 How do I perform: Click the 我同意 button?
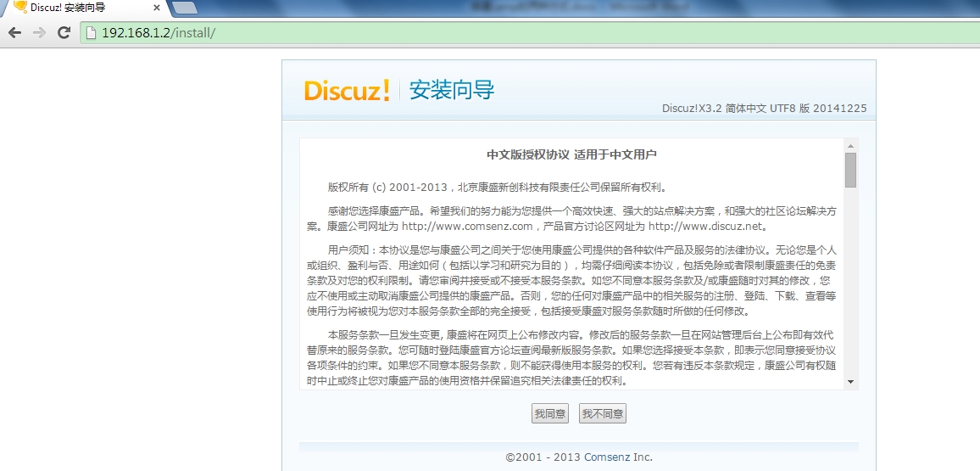click(x=550, y=413)
